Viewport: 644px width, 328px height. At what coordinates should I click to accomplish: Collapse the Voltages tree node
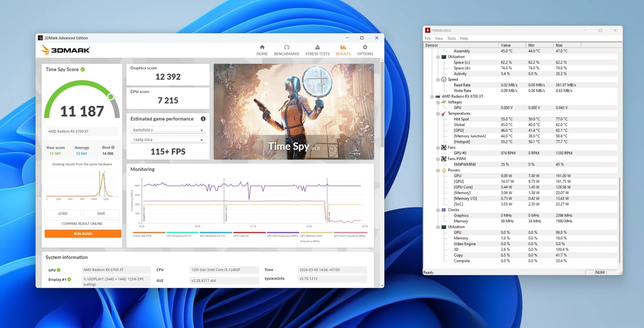(x=438, y=102)
